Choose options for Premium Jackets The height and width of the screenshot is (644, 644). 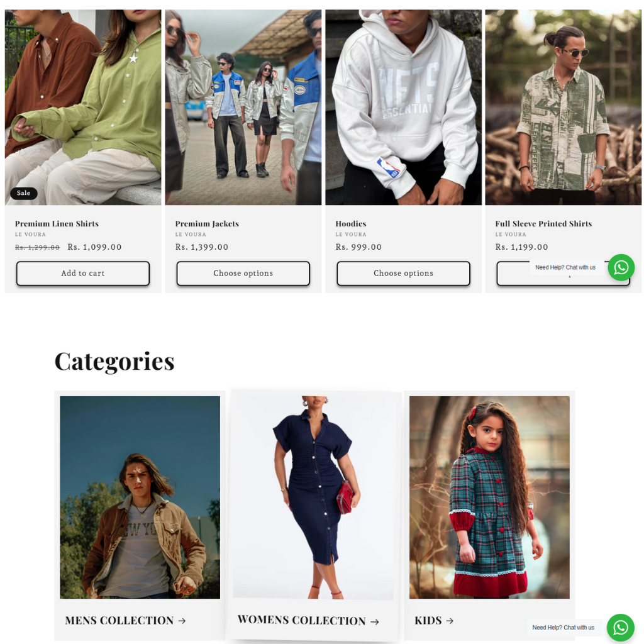[243, 273]
